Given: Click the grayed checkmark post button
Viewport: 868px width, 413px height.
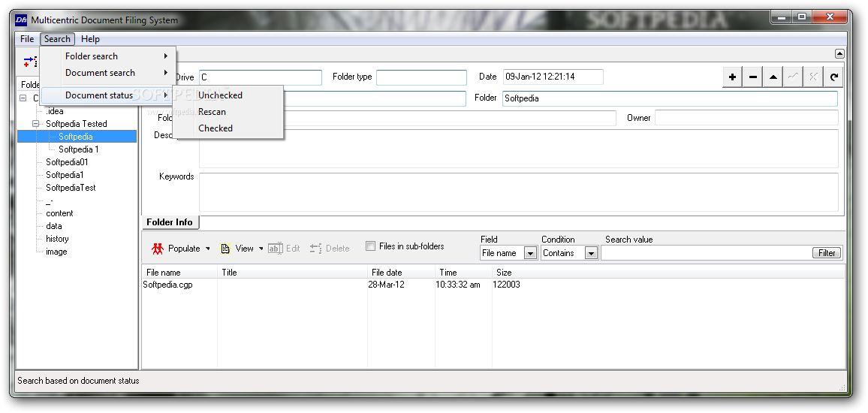Looking at the screenshot, I should (793, 77).
